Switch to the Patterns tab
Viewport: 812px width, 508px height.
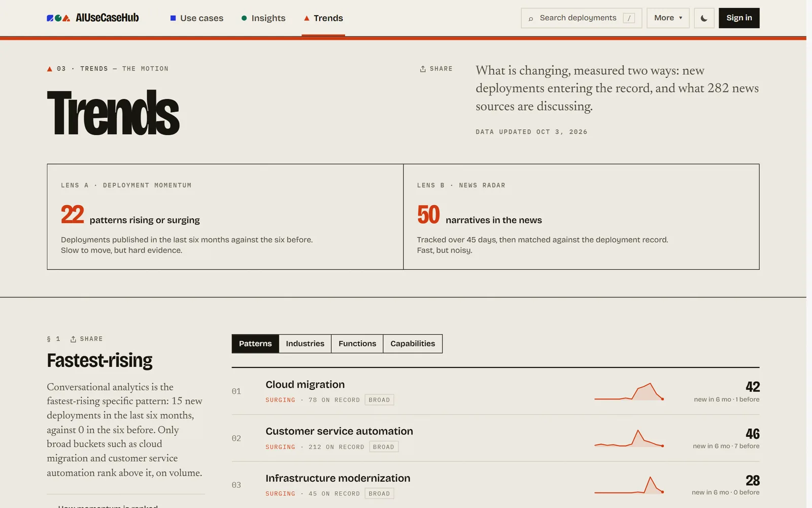point(255,343)
